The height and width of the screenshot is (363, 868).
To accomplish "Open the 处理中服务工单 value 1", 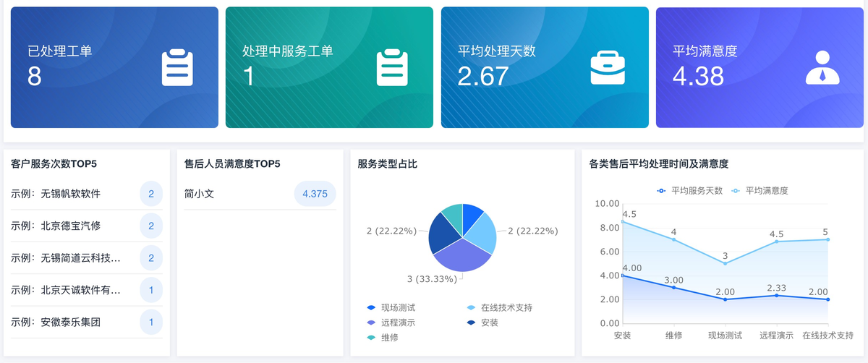I will pyautogui.click(x=249, y=76).
